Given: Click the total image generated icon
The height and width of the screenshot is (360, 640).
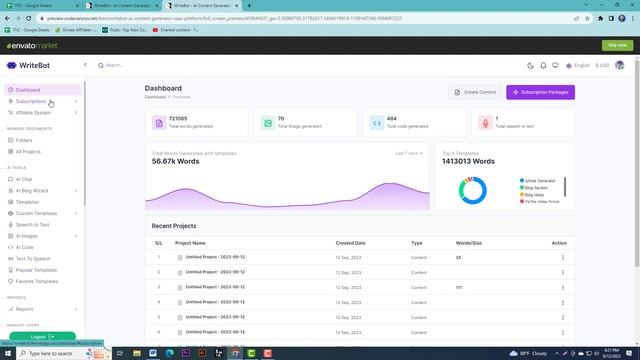Looking at the screenshot, I should coord(268,123).
